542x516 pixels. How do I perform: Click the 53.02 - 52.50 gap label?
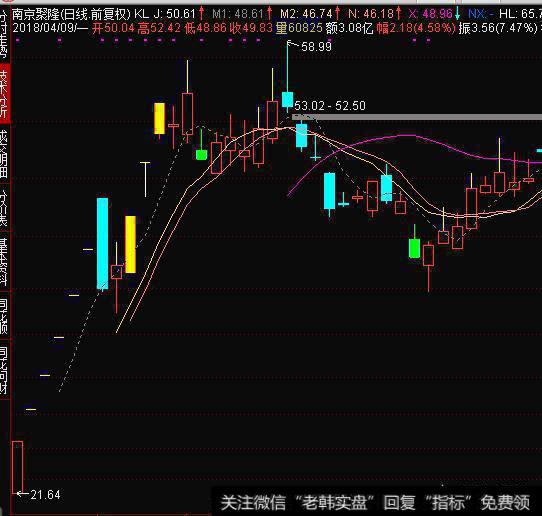tap(330, 105)
